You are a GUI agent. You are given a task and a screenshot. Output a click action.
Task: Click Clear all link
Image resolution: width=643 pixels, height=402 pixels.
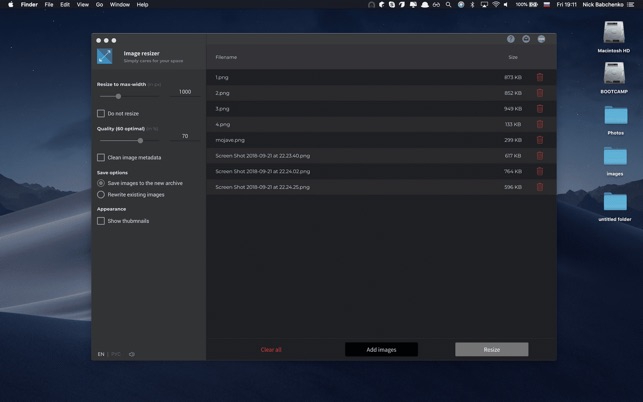[271, 349]
